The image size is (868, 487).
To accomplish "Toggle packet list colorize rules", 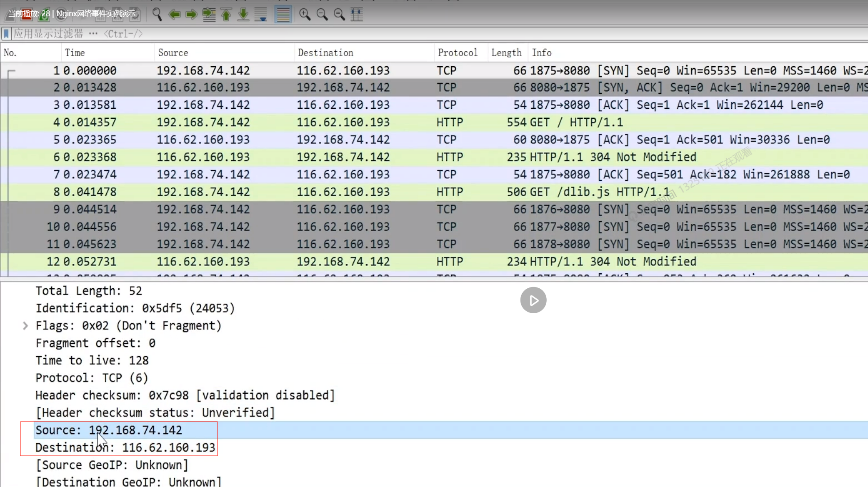I will coord(283,15).
